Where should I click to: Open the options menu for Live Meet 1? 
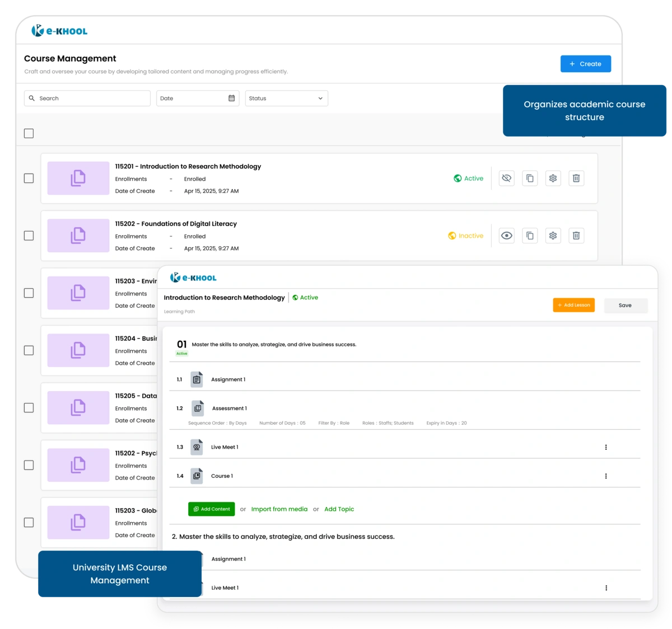click(605, 447)
